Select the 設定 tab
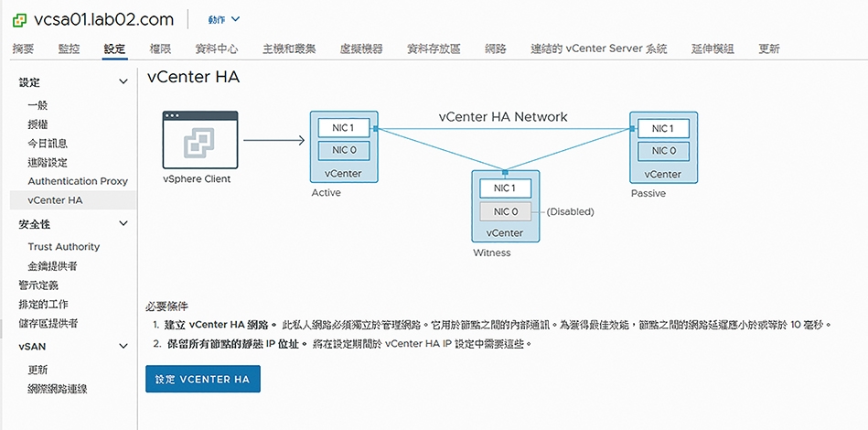 point(114,48)
